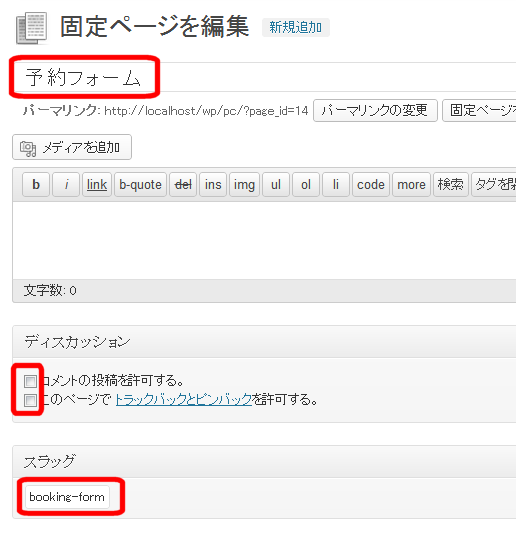This screenshot has width=516, height=536.
Task: Click the 'ol' ordered list button
Action: (306, 185)
